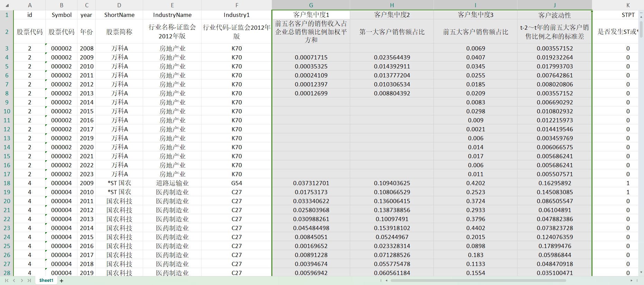The image size is (644, 285).
Task: Click '*ST 国农' in the 2009 row
Action: [119, 183]
